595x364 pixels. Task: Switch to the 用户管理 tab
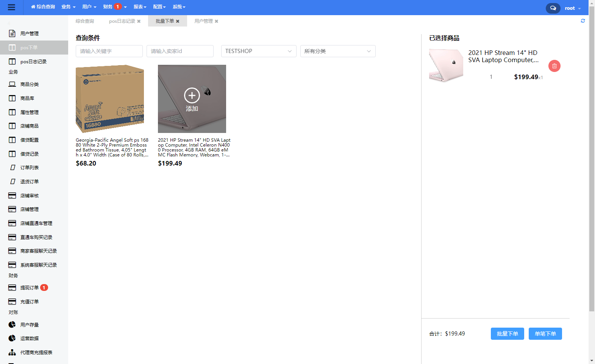204,21
